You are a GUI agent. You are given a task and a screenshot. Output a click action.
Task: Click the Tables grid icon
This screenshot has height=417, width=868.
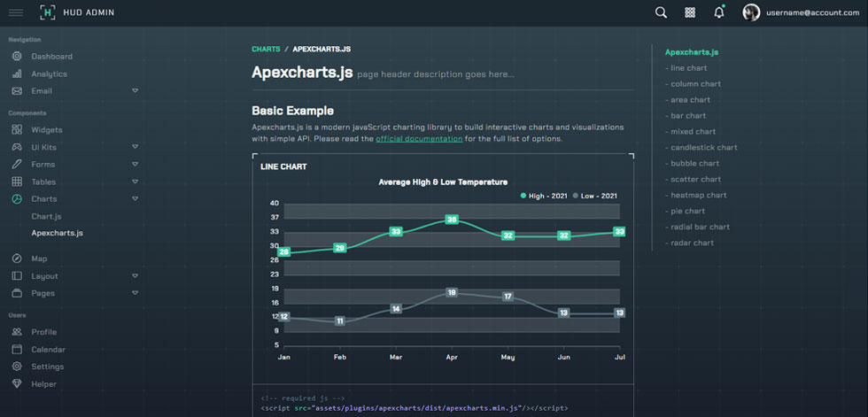tap(17, 181)
